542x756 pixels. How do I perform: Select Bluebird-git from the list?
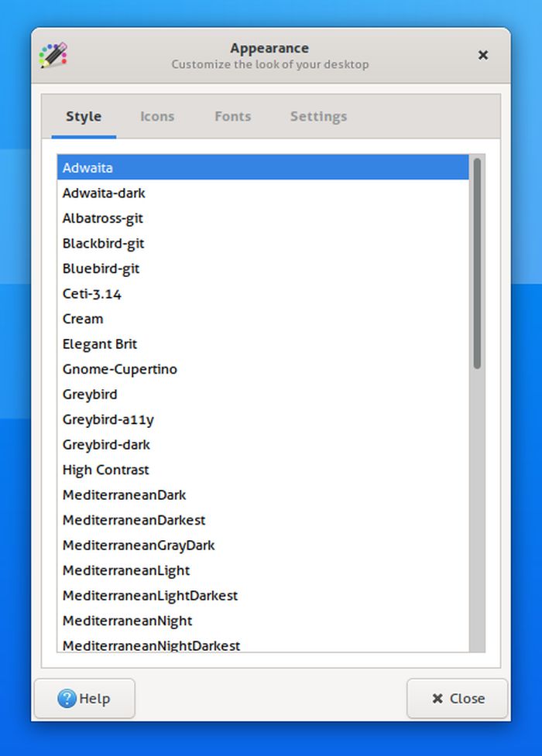(x=101, y=269)
